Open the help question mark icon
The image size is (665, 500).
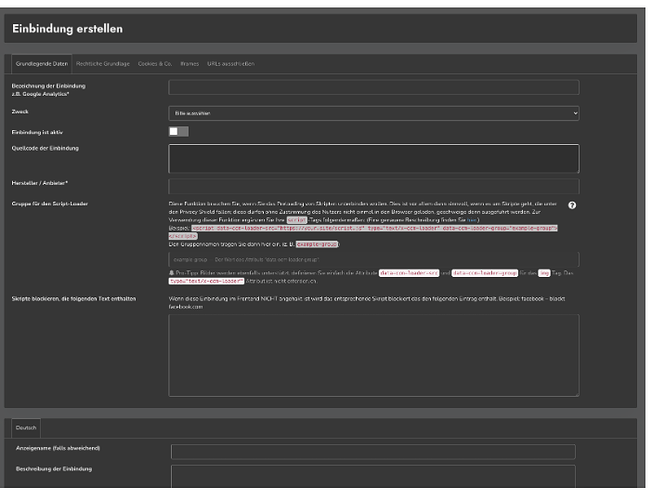pyautogui.click(x=572, y=205)
